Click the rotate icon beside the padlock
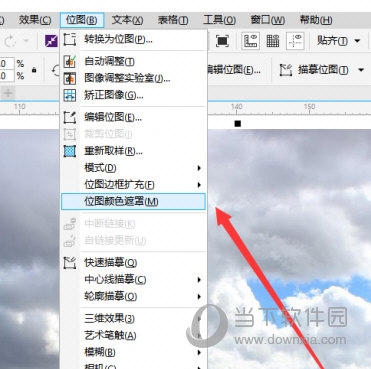This screenshot has height=369, width=371. [x=56, y=70]
